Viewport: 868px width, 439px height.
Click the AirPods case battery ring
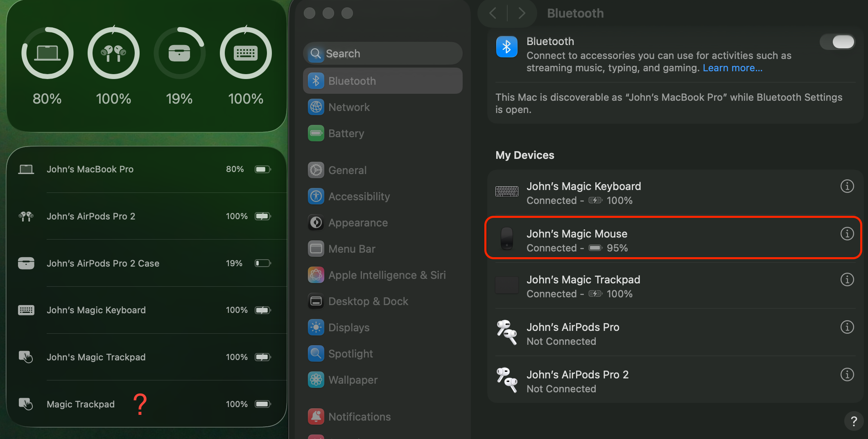coord(179,53)
